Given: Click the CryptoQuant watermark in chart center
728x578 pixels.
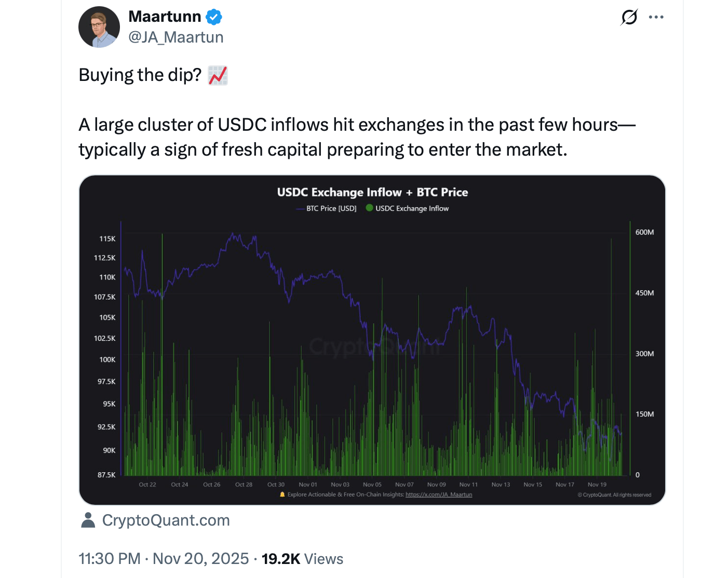Looking at the screenshot, I should [374, 347].
